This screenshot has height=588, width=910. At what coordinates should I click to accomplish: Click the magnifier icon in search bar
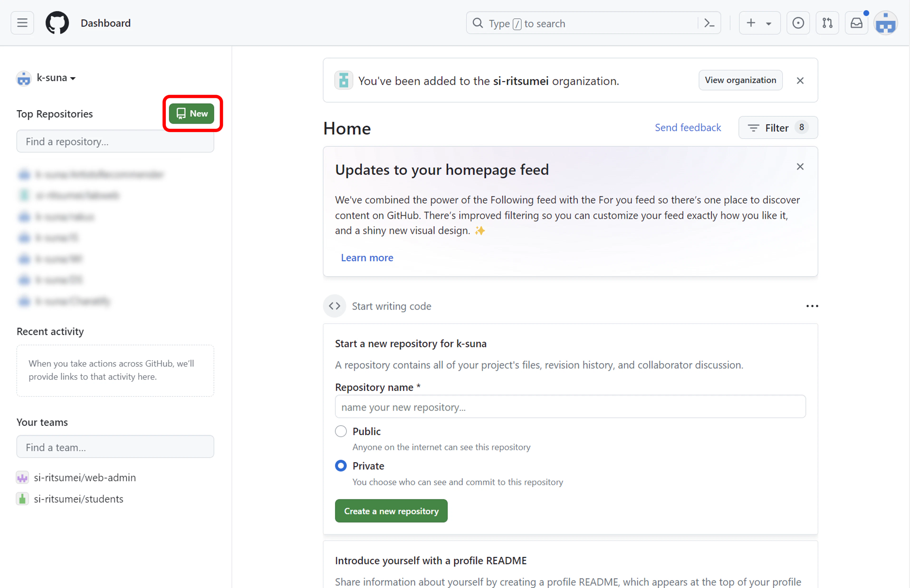click(477, 23)
